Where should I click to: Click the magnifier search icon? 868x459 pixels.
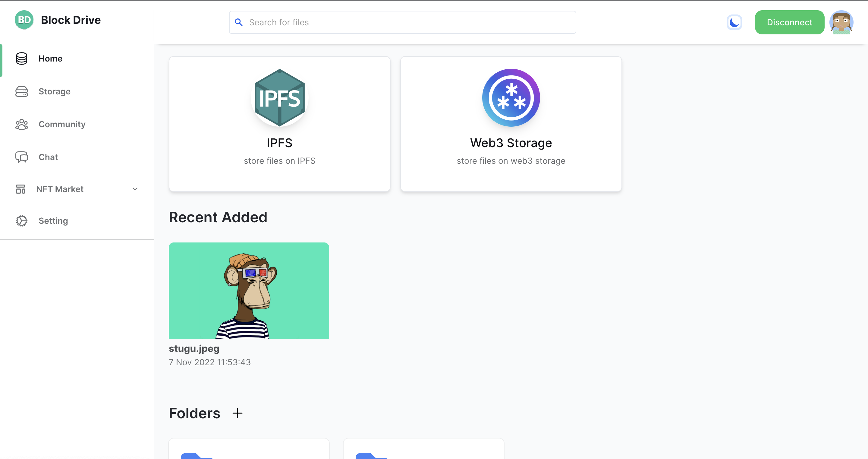point(239,23)
